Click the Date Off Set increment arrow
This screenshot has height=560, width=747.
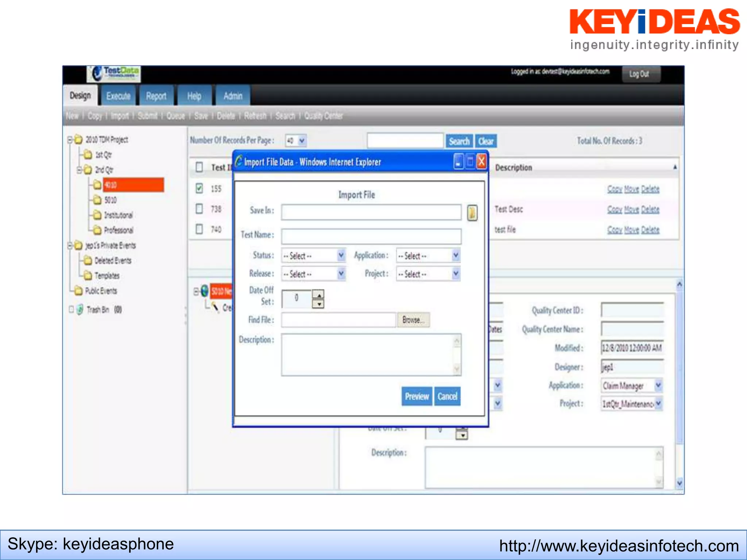tap(319, 295)
